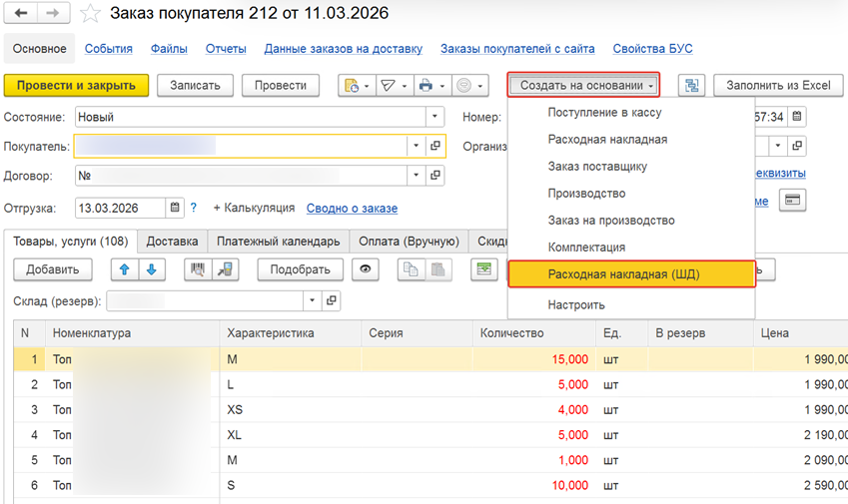Screen dimensions: 848x504
Task: Open the Склад (резерв) dropdown
Action: tap(311, 300)
